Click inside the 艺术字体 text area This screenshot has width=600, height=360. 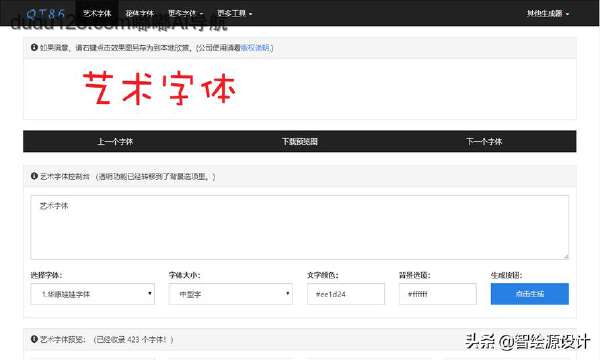point(300,227)
